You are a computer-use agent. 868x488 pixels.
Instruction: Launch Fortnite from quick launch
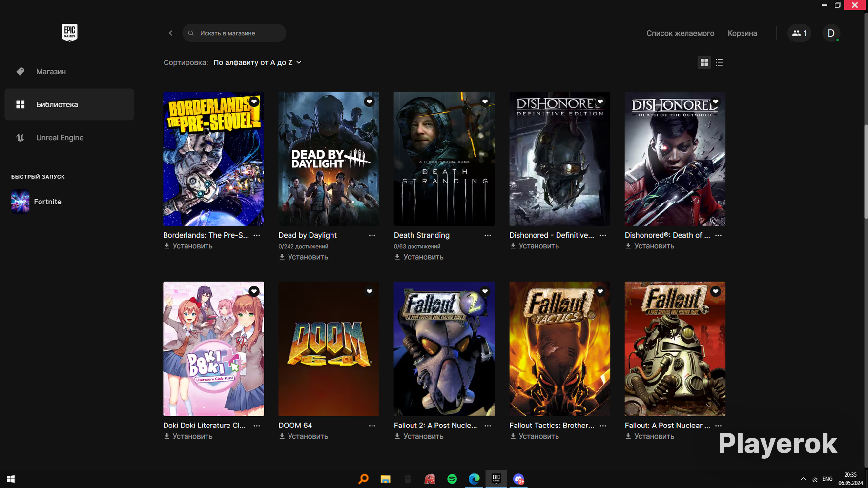click(37, 202)
